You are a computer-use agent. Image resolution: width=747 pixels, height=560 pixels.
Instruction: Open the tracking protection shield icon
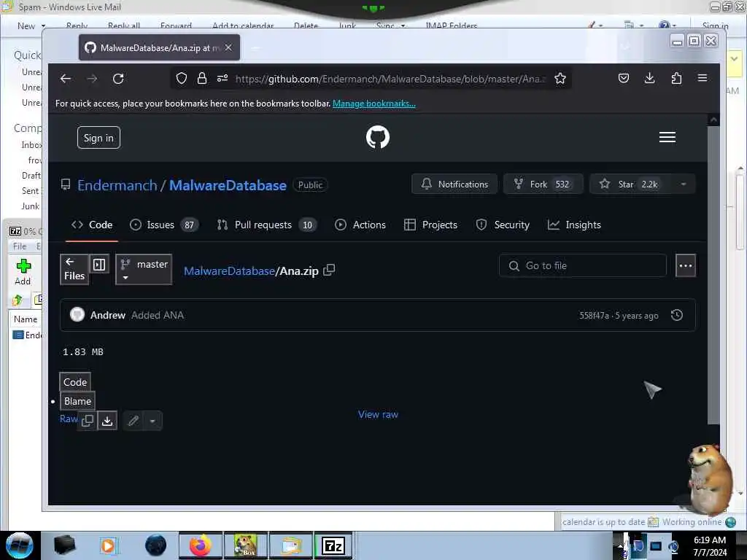(x=182, y=78)
